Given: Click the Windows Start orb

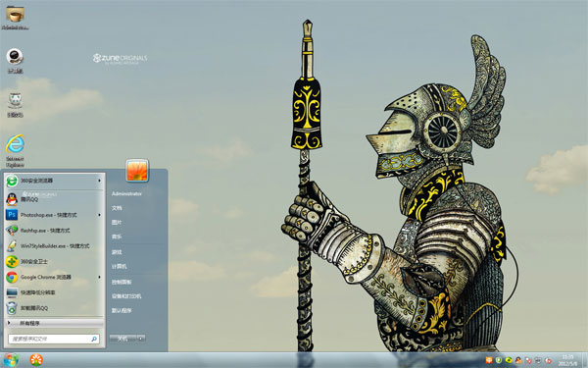Looking at the screenshot, I should 11,360.
